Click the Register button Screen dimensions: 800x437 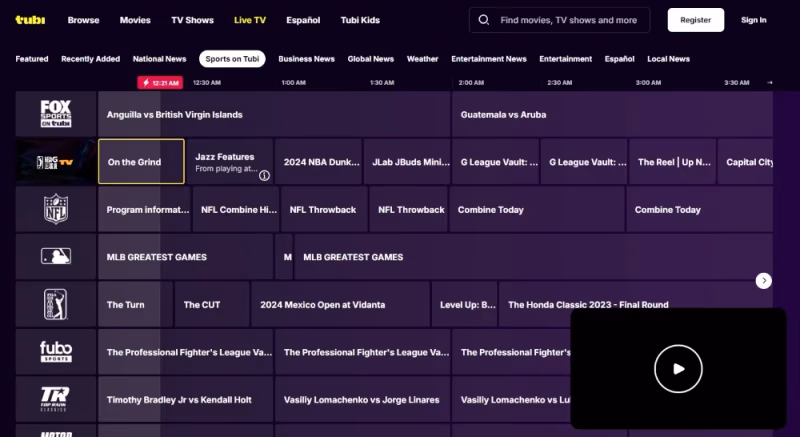tap(696, 20)
